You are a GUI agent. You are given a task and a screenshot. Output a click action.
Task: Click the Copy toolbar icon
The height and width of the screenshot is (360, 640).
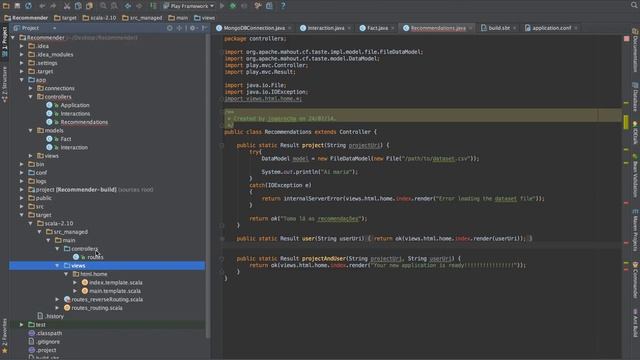[x=78, y=6]
